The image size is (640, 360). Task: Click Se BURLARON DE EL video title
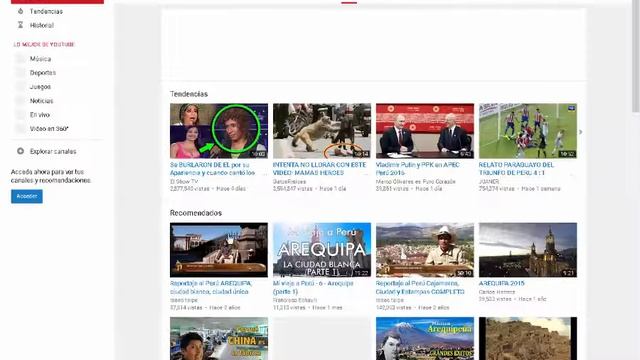tap(212, 169)
